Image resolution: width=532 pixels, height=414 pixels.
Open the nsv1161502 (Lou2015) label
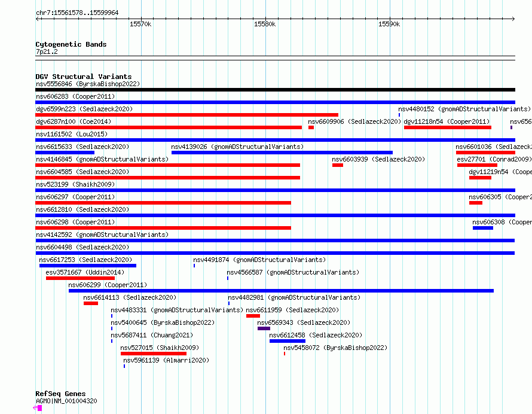72,134
